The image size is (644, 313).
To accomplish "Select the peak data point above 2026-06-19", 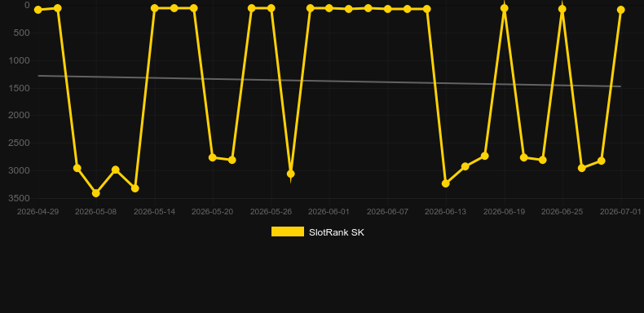I will [x=505, y=8].
